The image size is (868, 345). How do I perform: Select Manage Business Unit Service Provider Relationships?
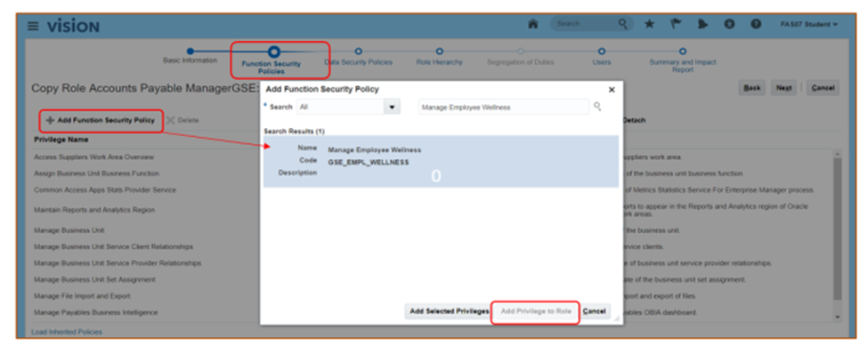tap(118, 262)
